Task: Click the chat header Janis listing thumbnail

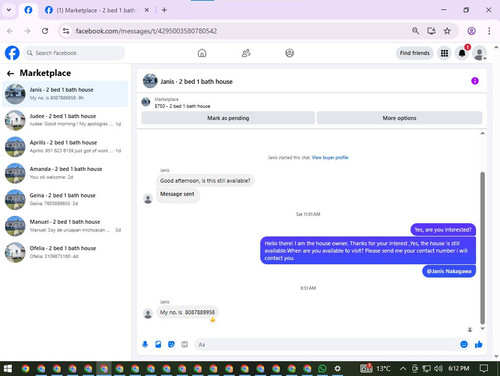Action: click(x=150, y=81)
